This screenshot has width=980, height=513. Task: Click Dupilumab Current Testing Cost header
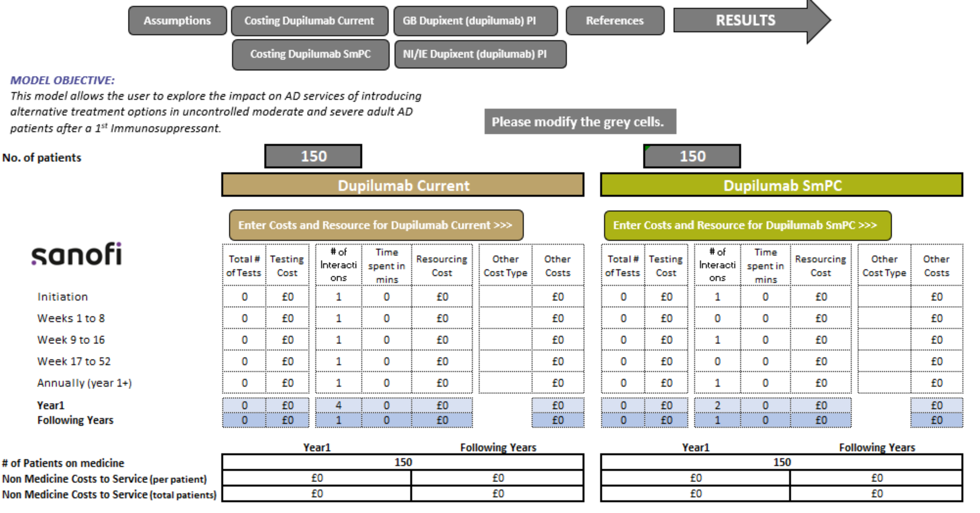[287, 265]
